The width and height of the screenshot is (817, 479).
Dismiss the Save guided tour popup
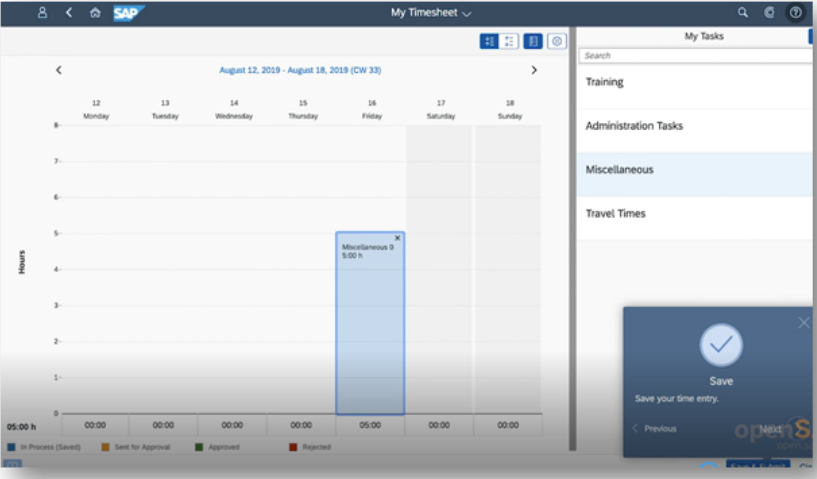coord(804,322)
